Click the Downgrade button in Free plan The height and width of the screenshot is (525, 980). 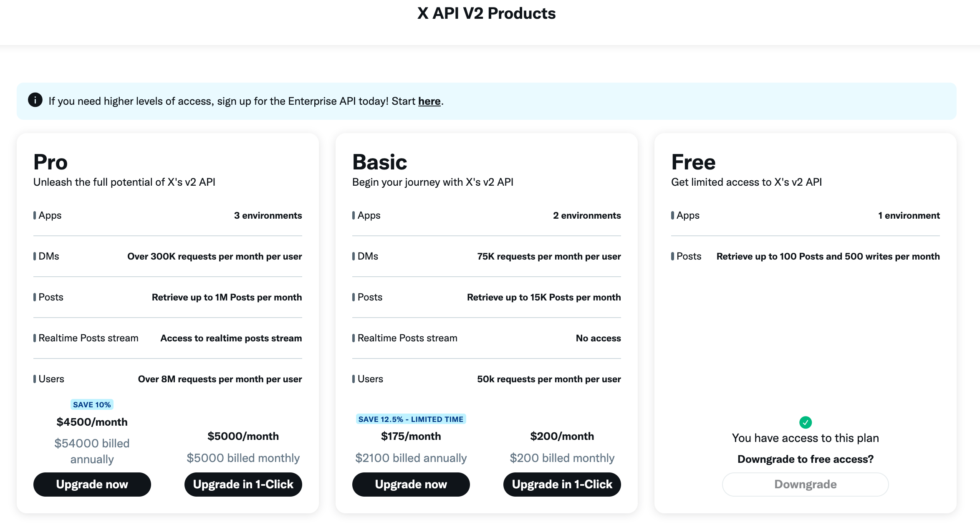(805, 484)
